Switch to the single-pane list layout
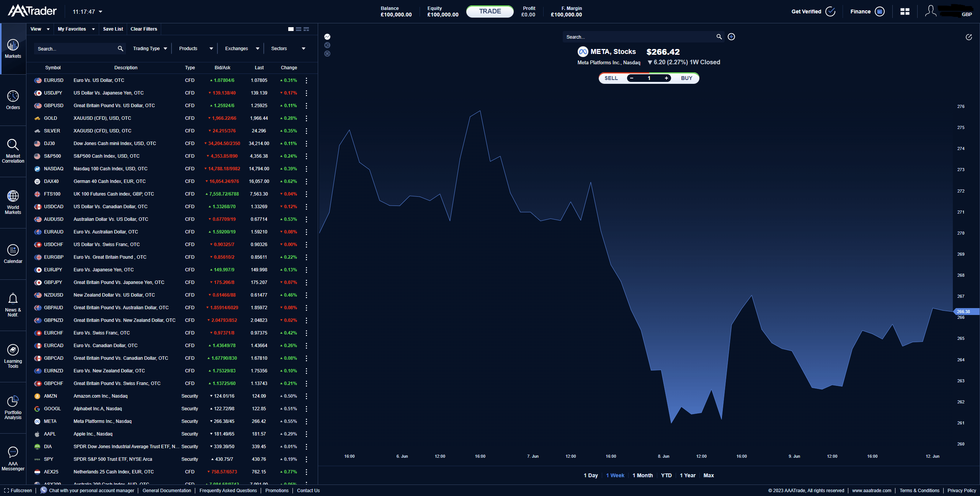980x496 pixels. coord(291,29)
